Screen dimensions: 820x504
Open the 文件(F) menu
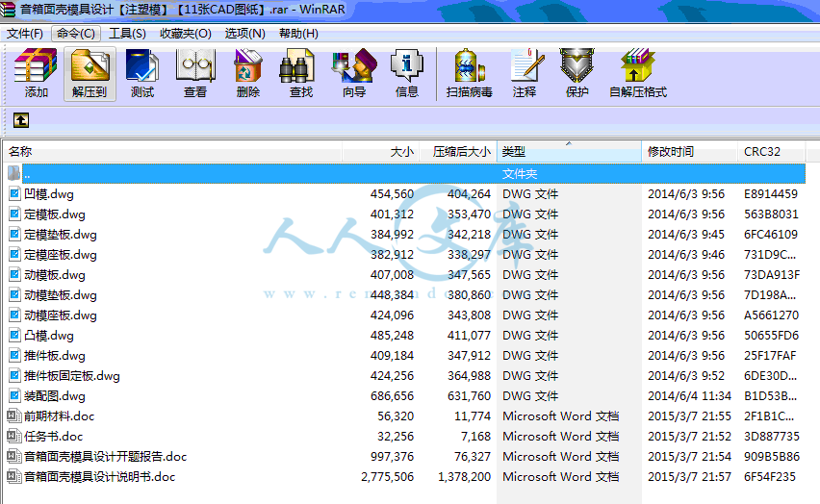pyautogui.click(x=25, y=34)
